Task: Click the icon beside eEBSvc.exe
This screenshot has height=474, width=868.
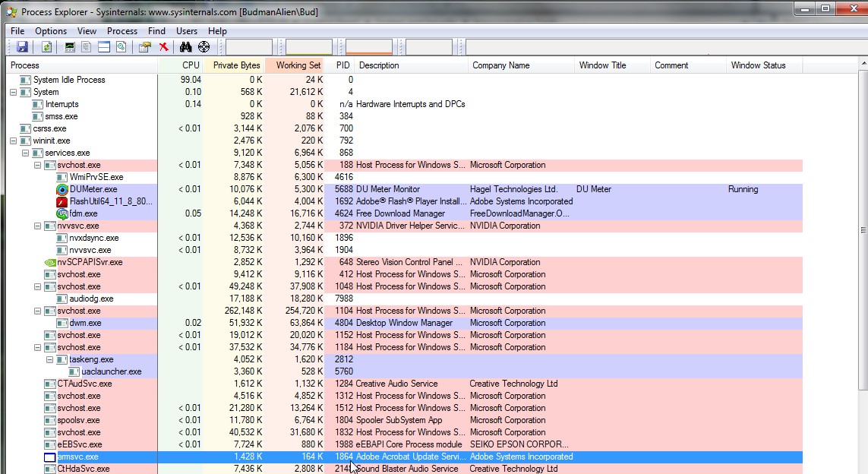Action: pos(50,445)
